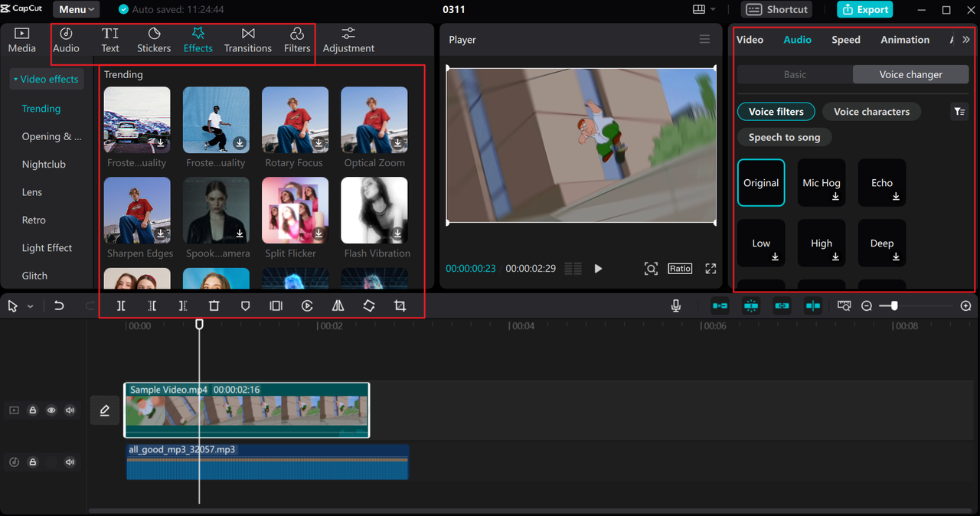Select the Voice characters pill
This screenshot has width=980, height=516.
(871, 112)
